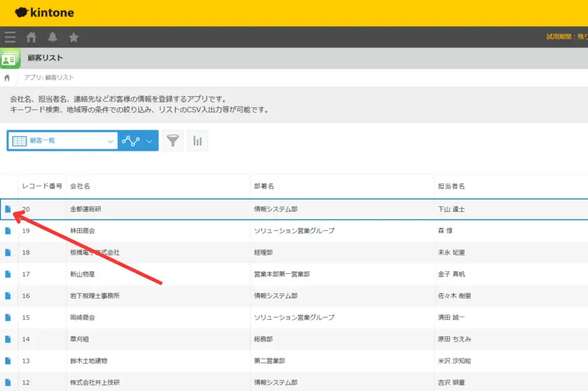Open the 試用期間 trial period link

[x=568, y=36]
